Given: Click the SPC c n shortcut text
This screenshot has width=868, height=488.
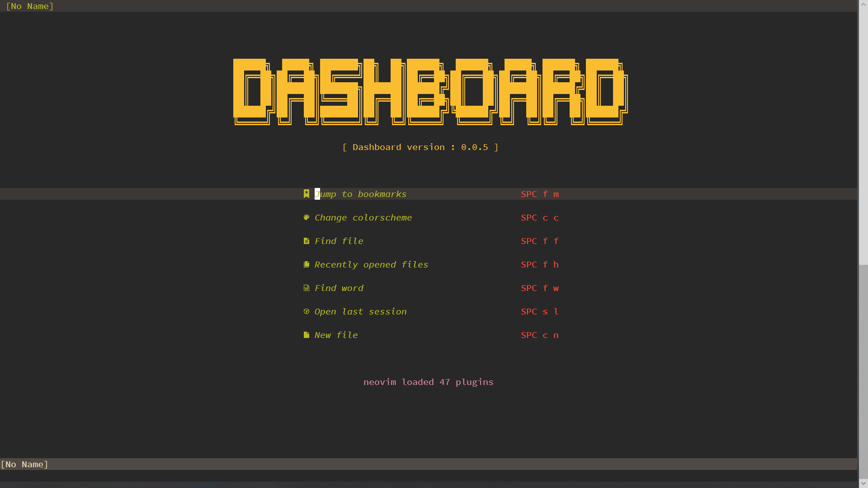Looking at the screenshot, I should point(540,335).
